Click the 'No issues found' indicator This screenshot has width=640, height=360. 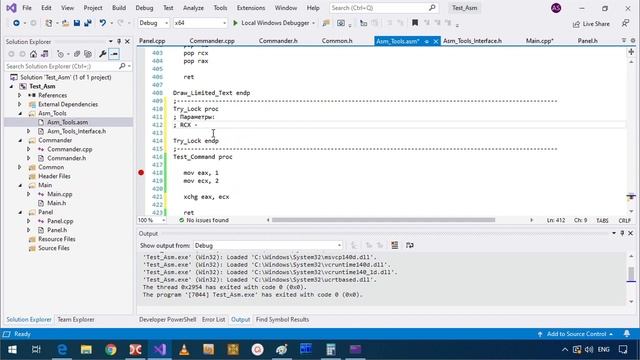point(204,220)
